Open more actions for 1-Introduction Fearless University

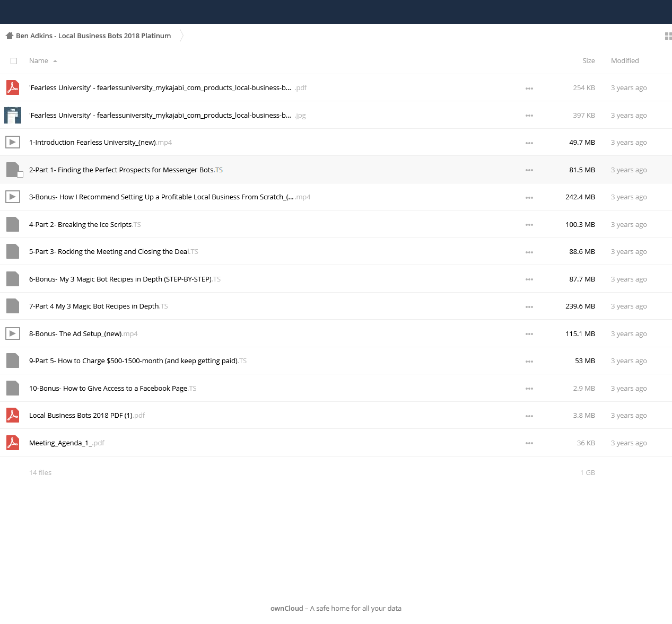pos(529,143)
